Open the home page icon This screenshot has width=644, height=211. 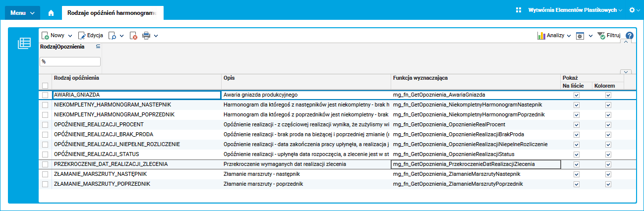51,13
